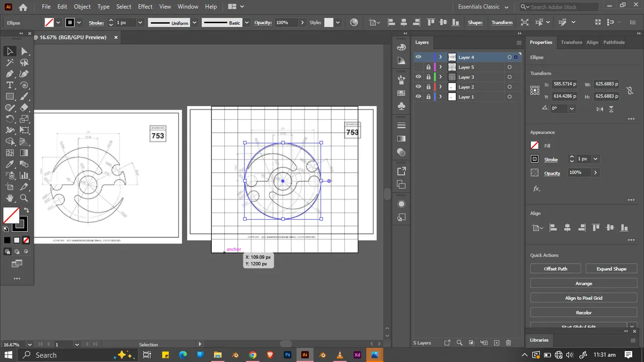Select the Direct Selection tool
Viewport: 644px width, 362px height.
pyautogui.click(x=24, y=51)
